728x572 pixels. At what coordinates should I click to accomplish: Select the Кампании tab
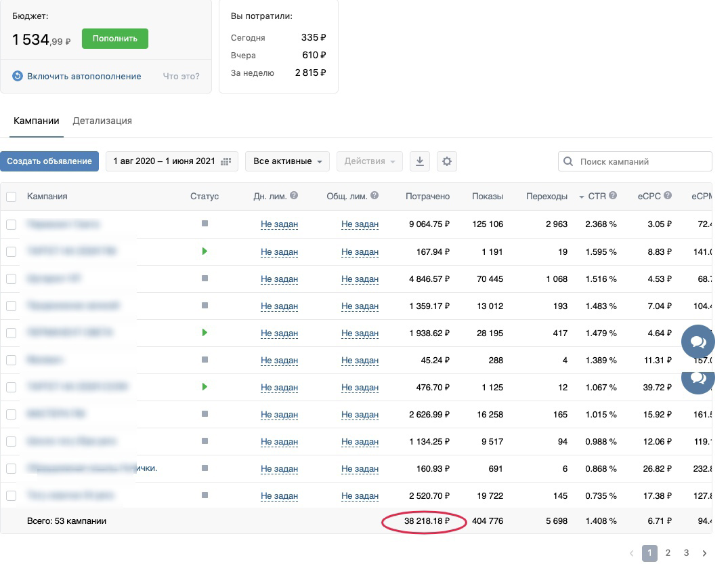[36, 121]
